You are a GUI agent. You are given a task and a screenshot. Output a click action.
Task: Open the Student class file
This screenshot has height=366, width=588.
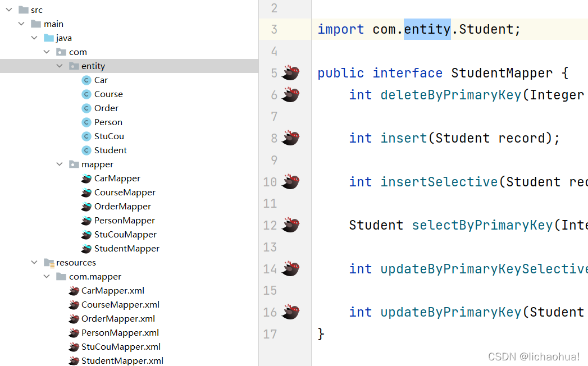110,150
